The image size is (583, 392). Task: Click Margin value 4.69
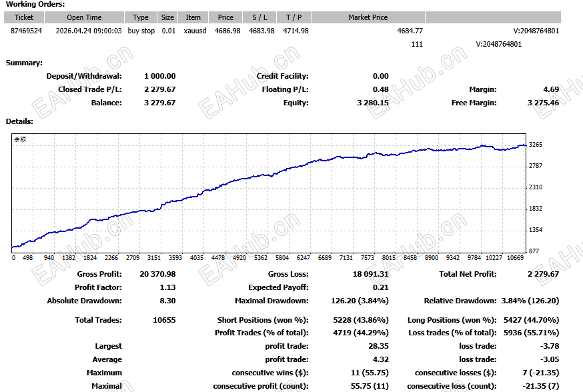coord(551,89)
